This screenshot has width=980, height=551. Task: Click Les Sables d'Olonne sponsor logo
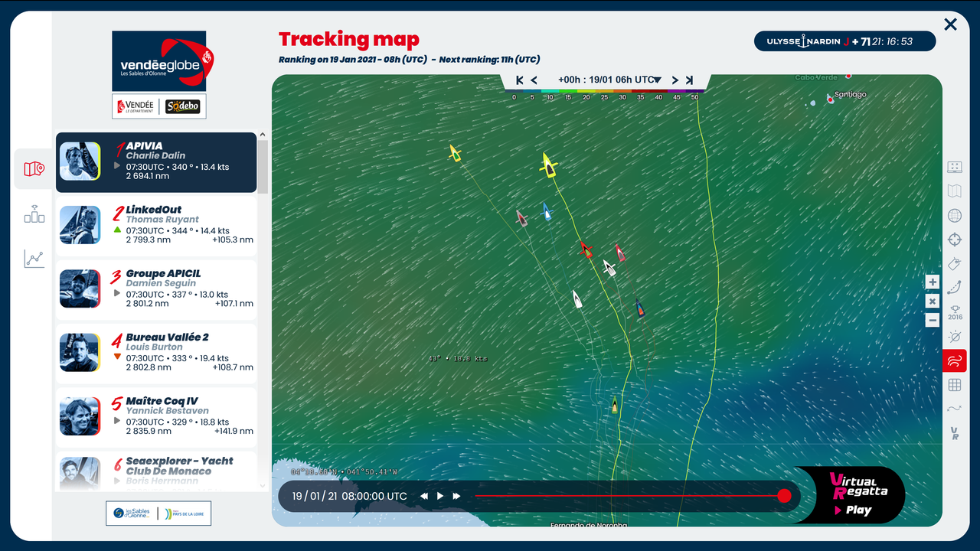point(133,514)
